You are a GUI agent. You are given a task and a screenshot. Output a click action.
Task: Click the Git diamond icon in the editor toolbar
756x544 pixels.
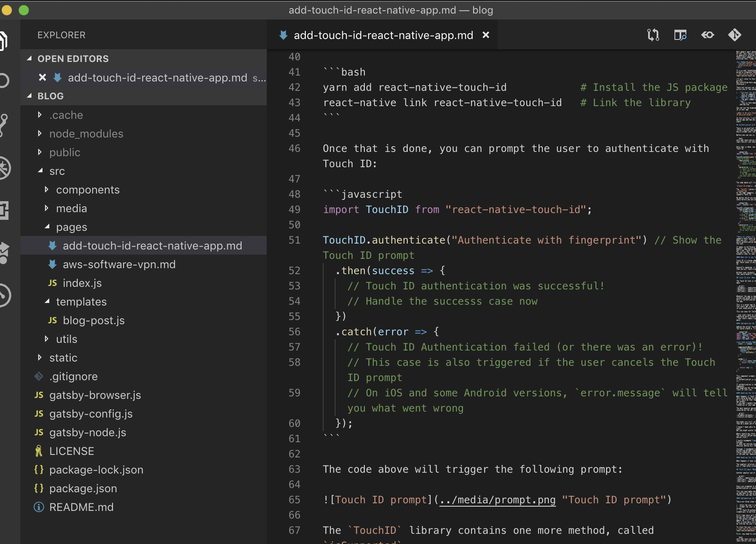[735, 35]
